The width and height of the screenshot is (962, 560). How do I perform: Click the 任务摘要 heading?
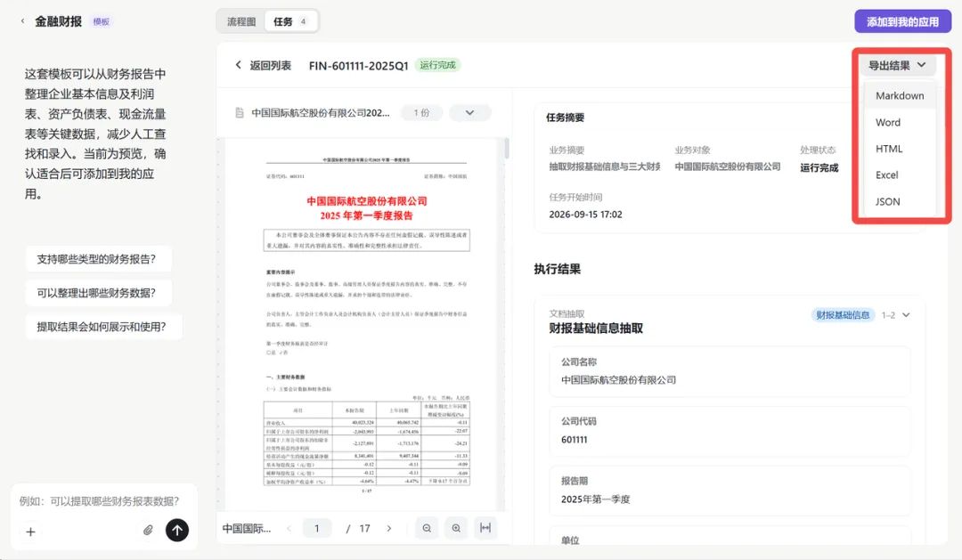click(565, 118)
